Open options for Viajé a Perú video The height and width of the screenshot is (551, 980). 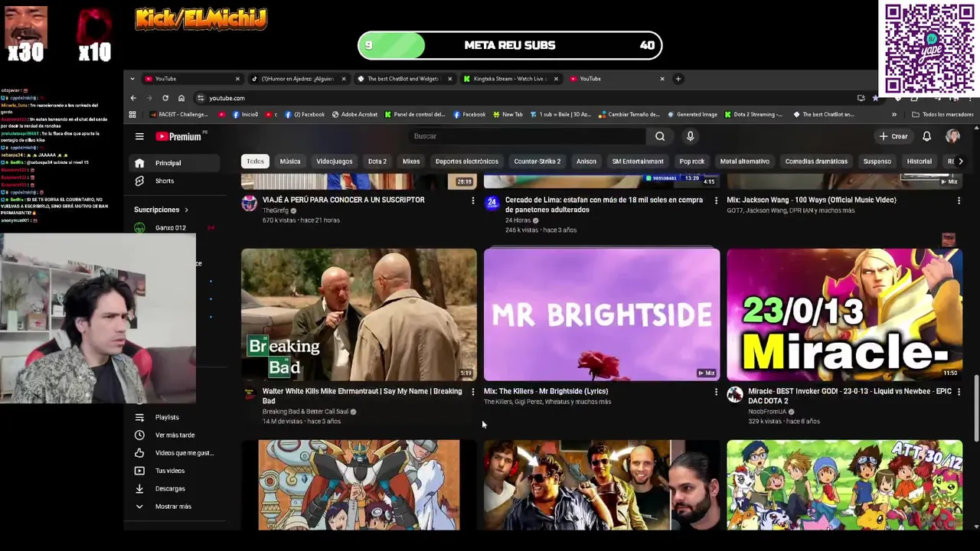tap(472, 201)
